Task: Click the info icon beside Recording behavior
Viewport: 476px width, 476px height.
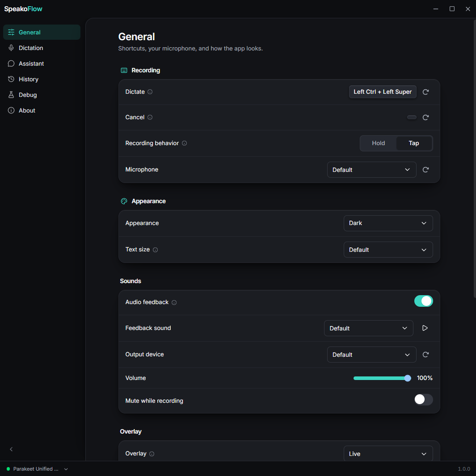Action: click(x=185, y=143)
